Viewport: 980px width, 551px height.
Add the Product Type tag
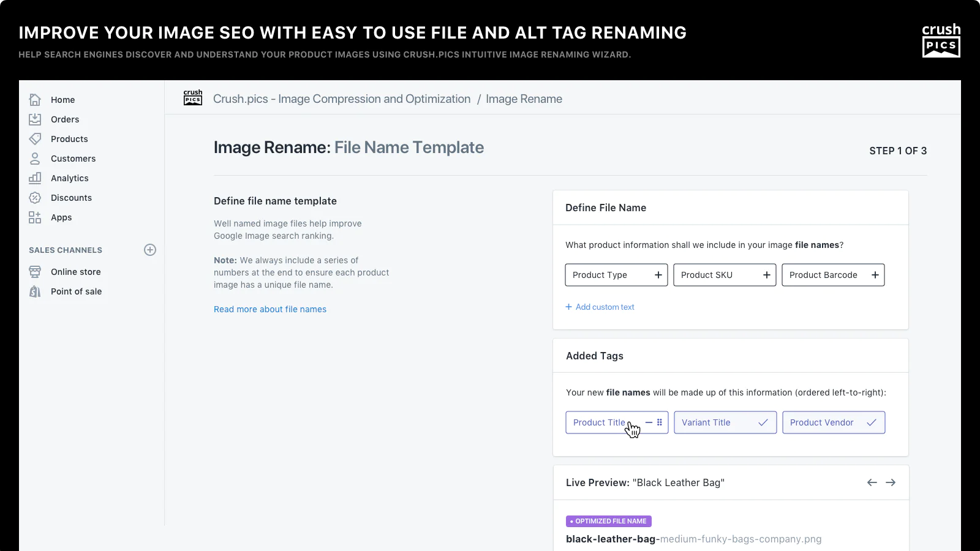tap(658, 275)
